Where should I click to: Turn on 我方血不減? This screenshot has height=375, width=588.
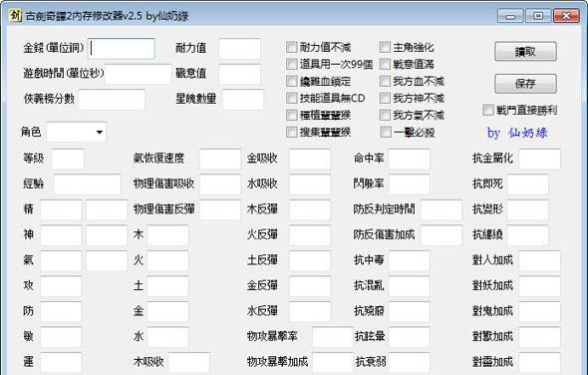tap(385, 81)
